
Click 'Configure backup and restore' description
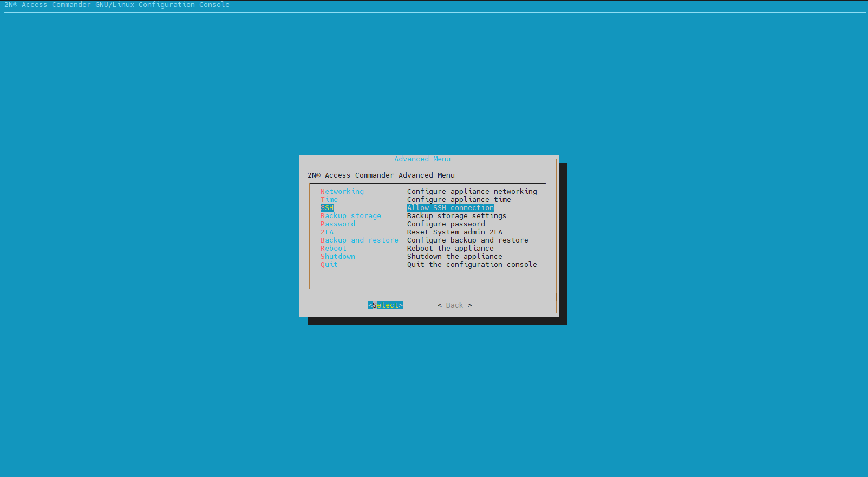click(468, 240)
